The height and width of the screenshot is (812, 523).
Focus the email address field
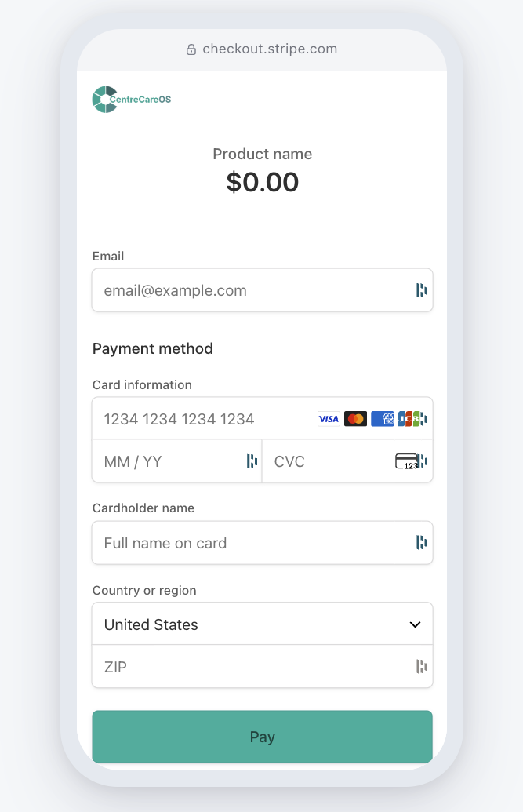pos(235,289)
